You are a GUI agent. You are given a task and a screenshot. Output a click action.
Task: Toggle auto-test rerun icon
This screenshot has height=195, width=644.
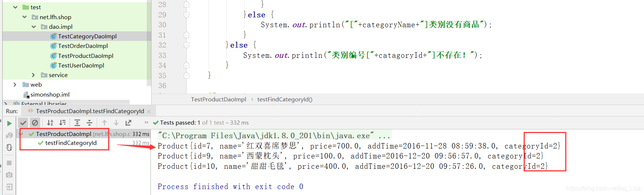(x=9, y=147)
